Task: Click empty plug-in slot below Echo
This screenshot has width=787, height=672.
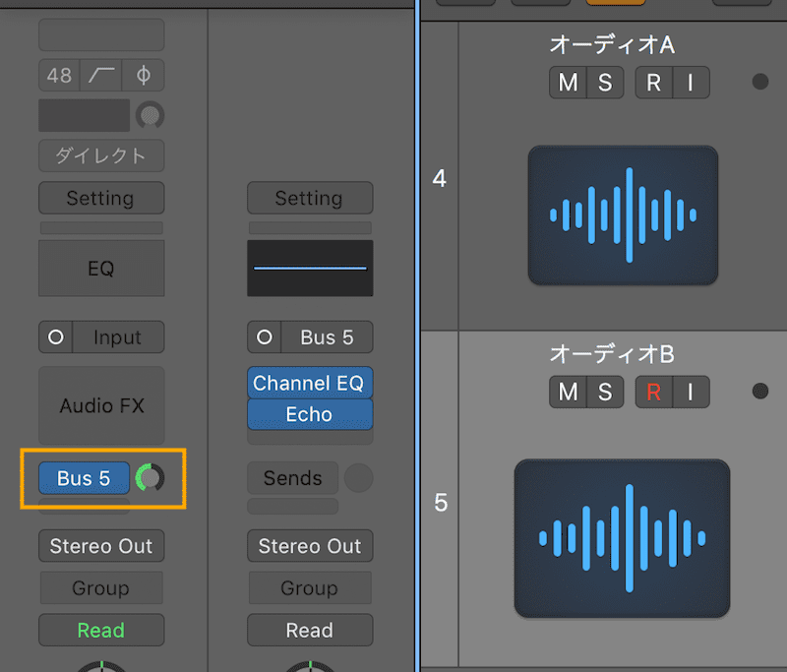Action: pos(310,438)
